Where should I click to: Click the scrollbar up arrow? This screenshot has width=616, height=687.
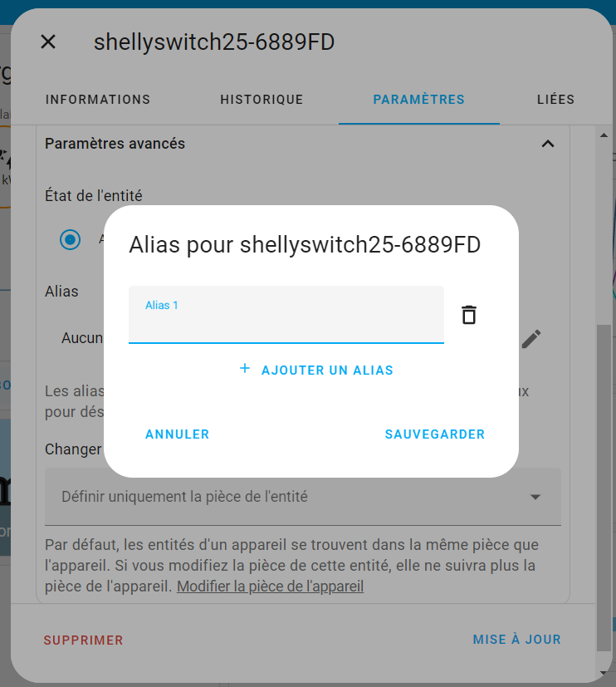[604, 135]
